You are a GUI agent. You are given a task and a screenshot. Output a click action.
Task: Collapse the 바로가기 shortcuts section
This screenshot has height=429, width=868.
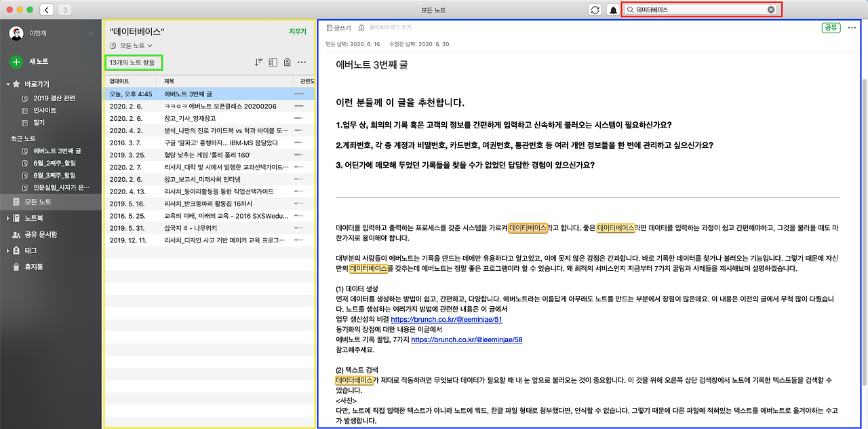click(8, 84)
